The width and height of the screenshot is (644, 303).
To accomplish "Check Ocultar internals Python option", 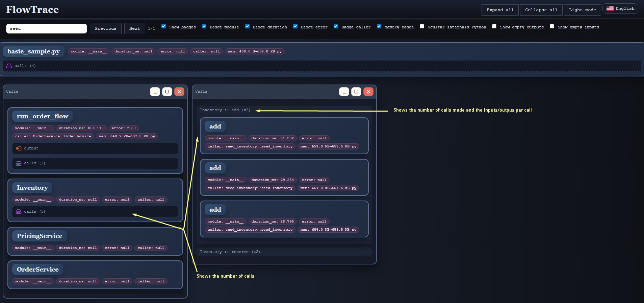I will click(422, 26).
